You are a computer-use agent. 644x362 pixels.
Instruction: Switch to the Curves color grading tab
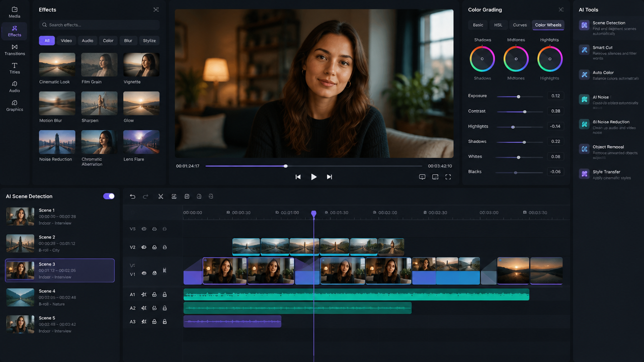520,25
